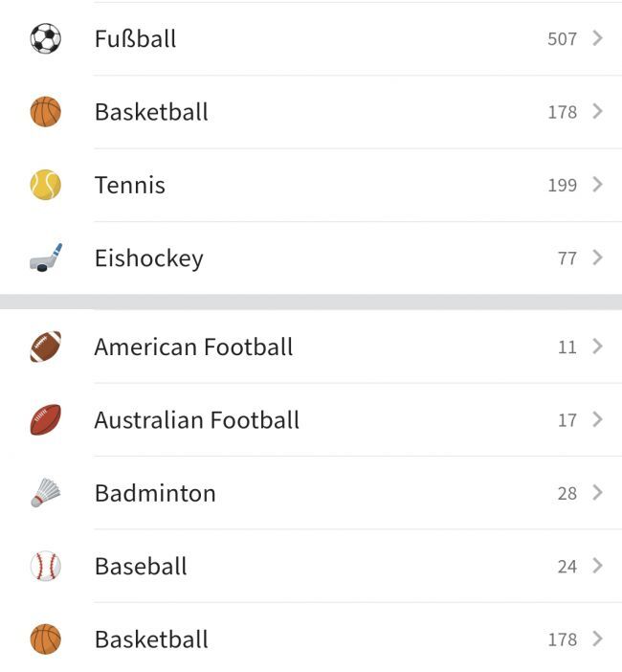Select the Baseball text entry
The image size is (622, 672).
point(141,567)
